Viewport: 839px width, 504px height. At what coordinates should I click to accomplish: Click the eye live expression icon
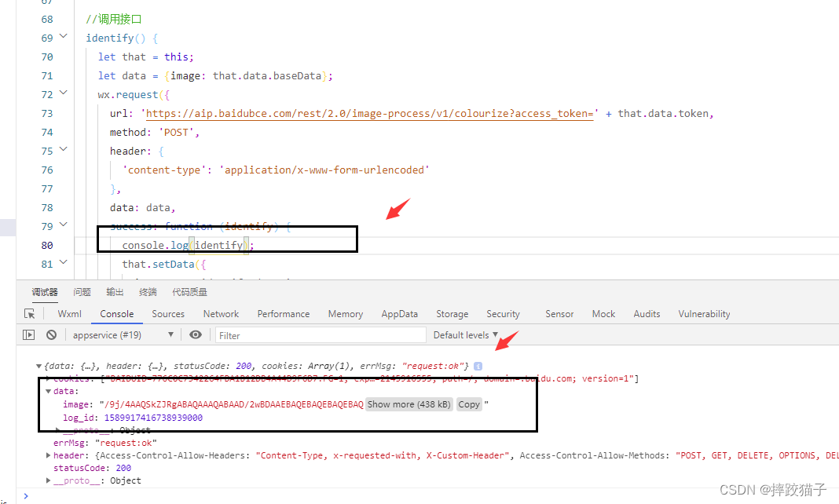pyautogui.click(x=196, y=335)
